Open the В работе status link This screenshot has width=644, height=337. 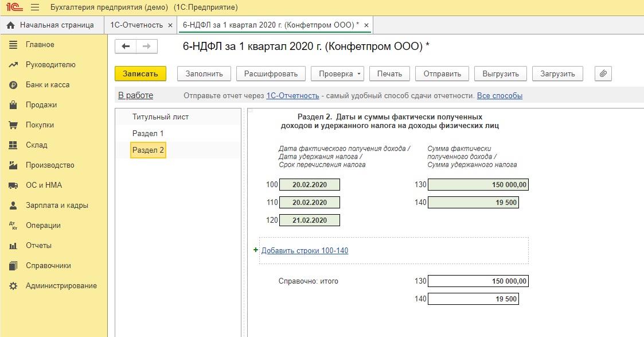pyautogui.click(x=135, y=95)
